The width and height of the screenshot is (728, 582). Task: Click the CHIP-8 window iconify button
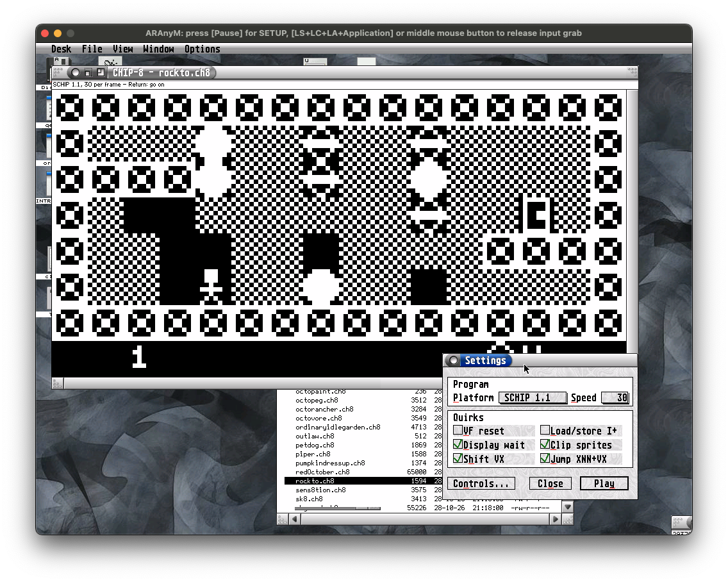tap(88, 72)
